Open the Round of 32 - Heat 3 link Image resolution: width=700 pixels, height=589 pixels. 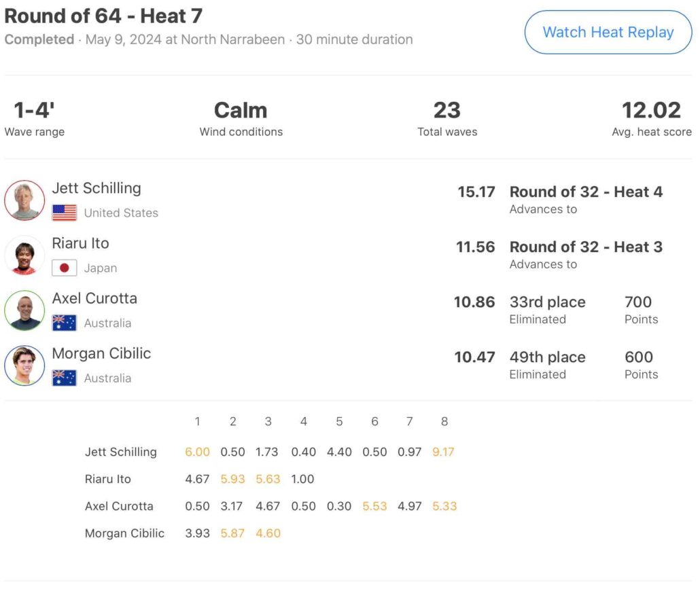[x=586, y=247]
